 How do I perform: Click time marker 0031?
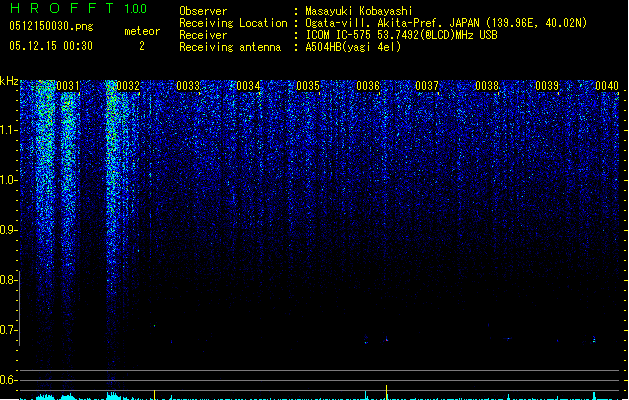coord(68,86)
